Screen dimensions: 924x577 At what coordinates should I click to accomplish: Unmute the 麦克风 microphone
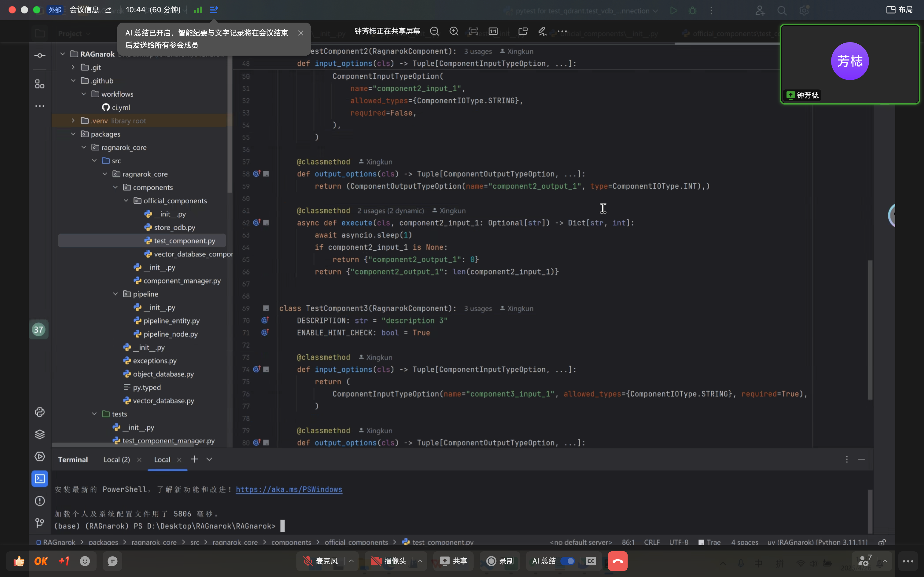tap(321, 561)
